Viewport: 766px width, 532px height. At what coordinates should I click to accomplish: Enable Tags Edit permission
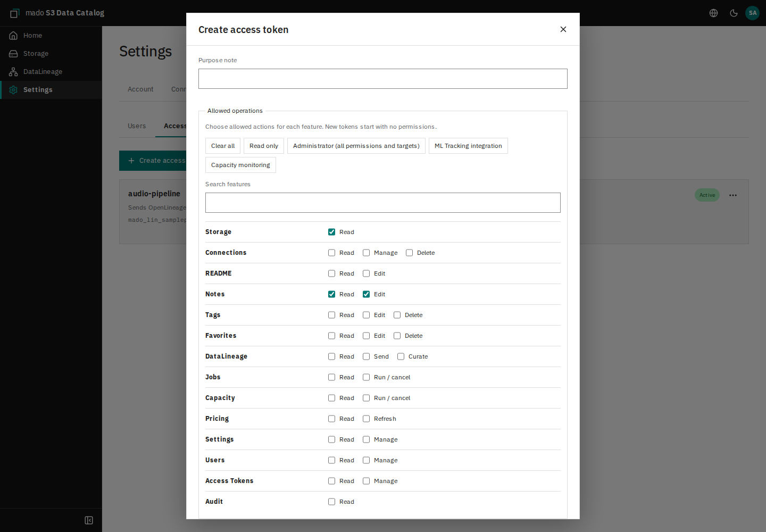(366, 315)
